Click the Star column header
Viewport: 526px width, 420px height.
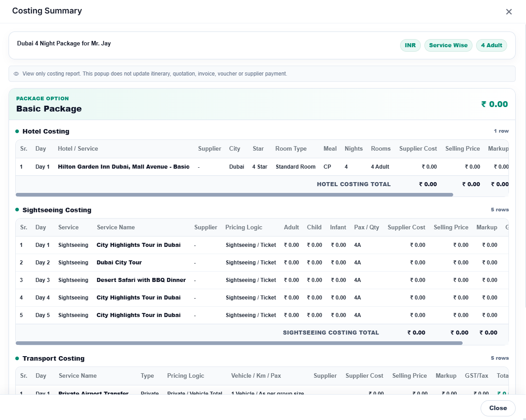(x=258, y=148)
